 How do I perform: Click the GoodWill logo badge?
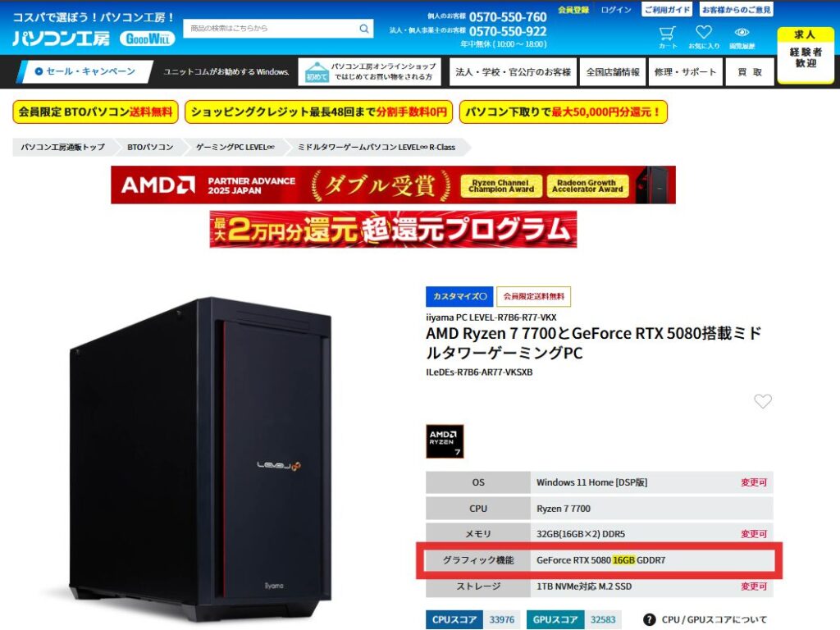tap(148, 39)
